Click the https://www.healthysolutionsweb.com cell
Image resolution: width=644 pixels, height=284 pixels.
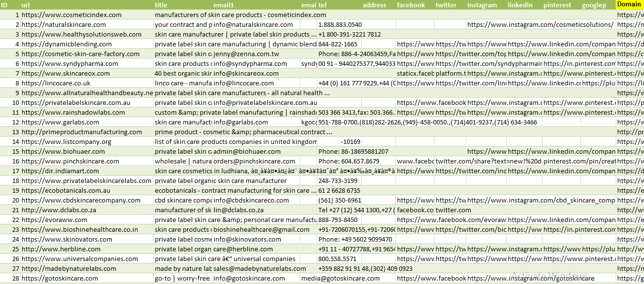[87, 34]
